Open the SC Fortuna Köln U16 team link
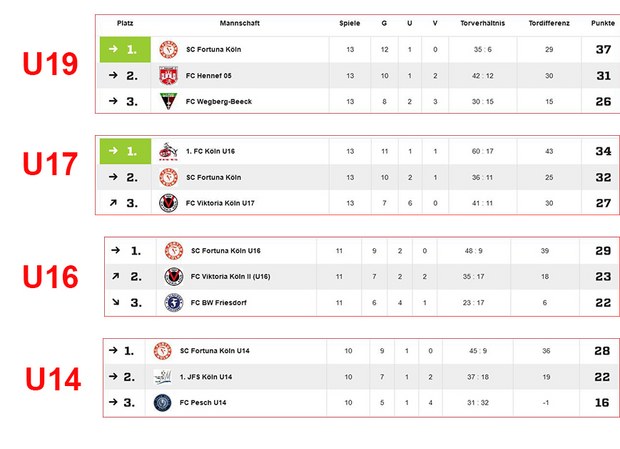 point(226,251)
